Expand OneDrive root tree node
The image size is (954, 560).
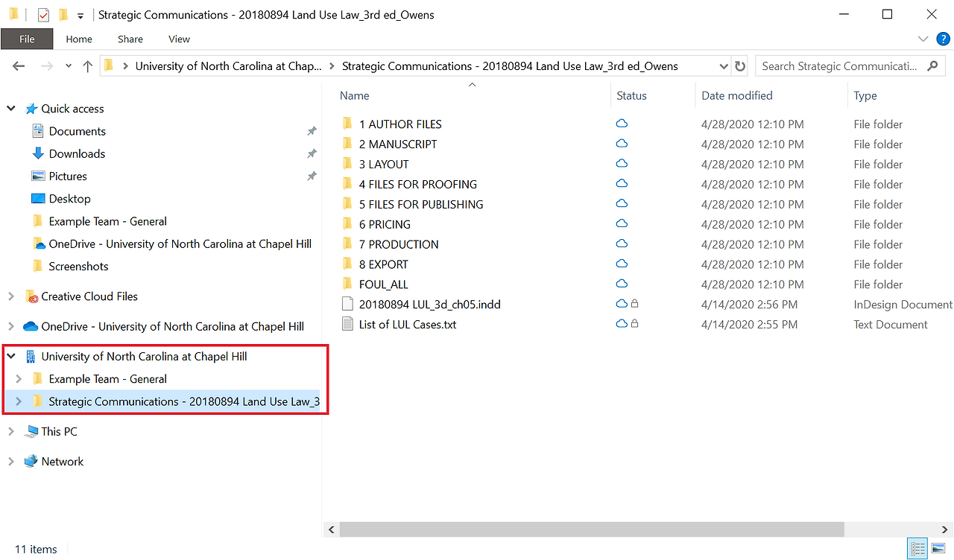click(11, 326)
